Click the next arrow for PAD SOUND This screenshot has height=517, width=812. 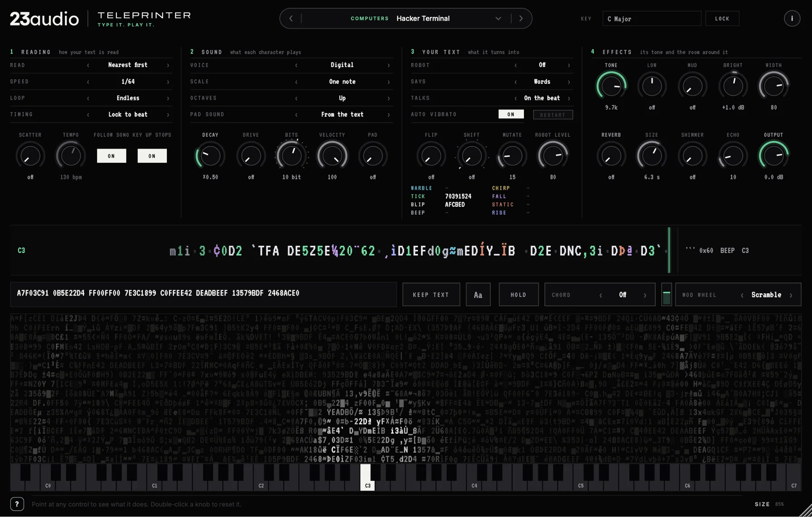[x=388, y=115]
